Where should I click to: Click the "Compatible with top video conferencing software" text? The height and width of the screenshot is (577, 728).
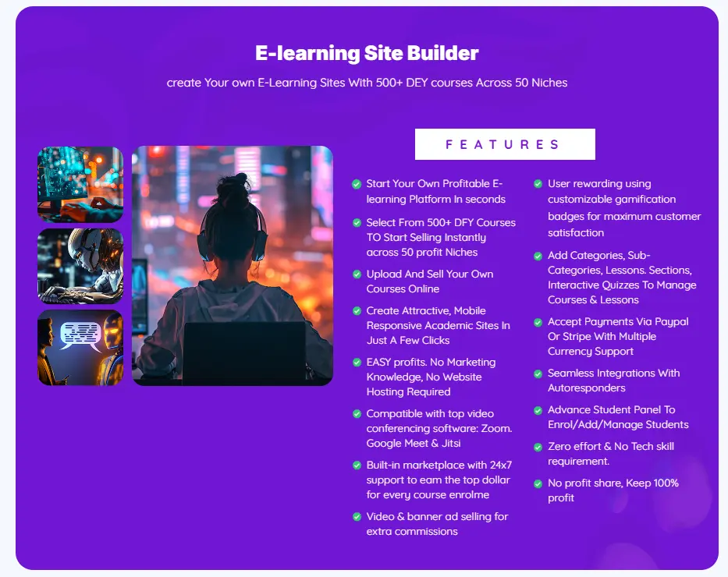pyautogui.click(x=439, y=428)
